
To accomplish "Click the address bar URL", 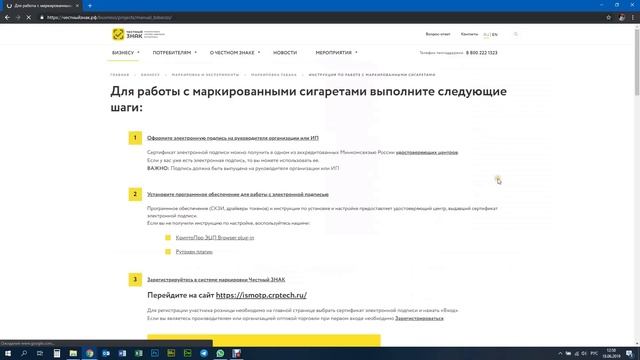I will coord(109,18).
